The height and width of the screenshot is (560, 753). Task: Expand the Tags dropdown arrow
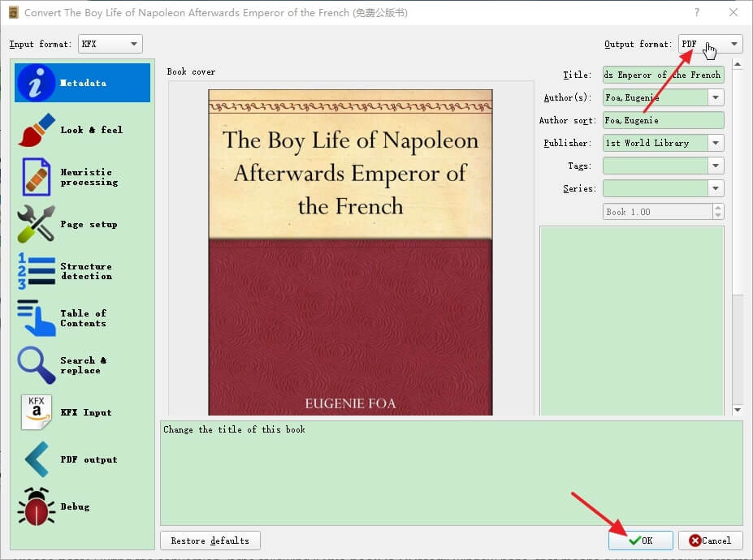[x=716, y=166]
